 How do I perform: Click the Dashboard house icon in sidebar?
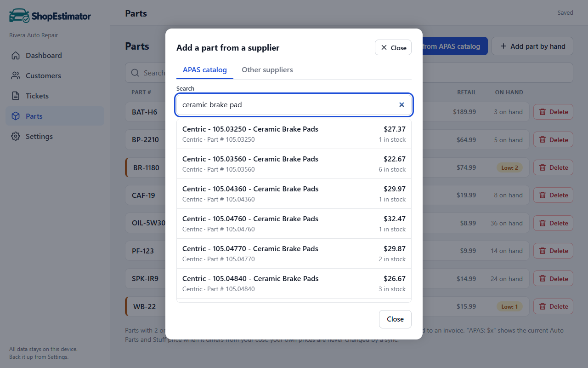pyautogui.click(x=16, y=56)
